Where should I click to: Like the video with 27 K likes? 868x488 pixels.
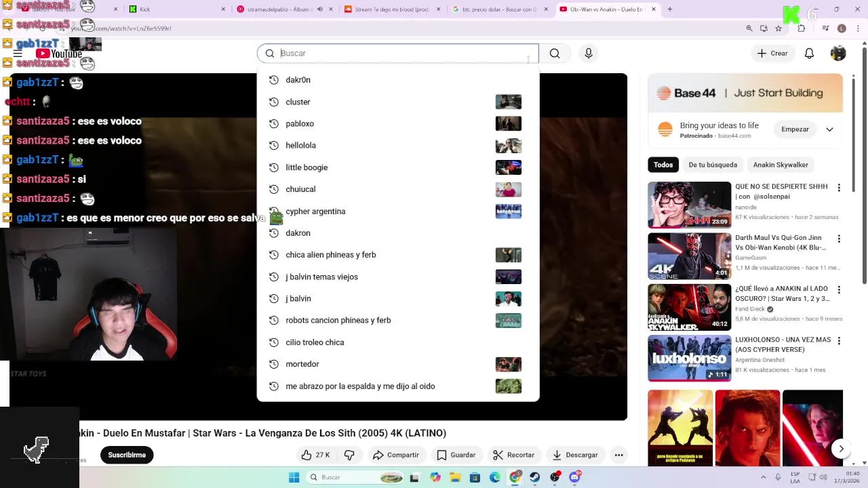coord(315,455)
